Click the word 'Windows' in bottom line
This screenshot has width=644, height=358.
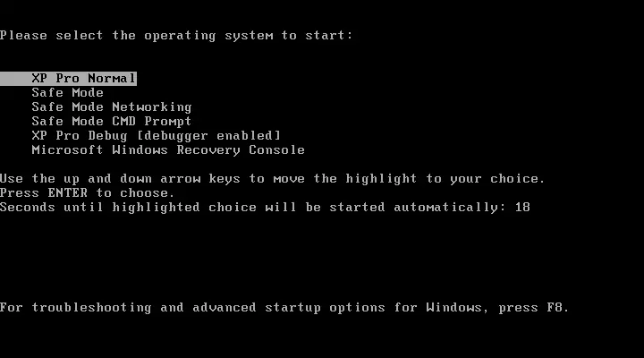click(453, 308)
